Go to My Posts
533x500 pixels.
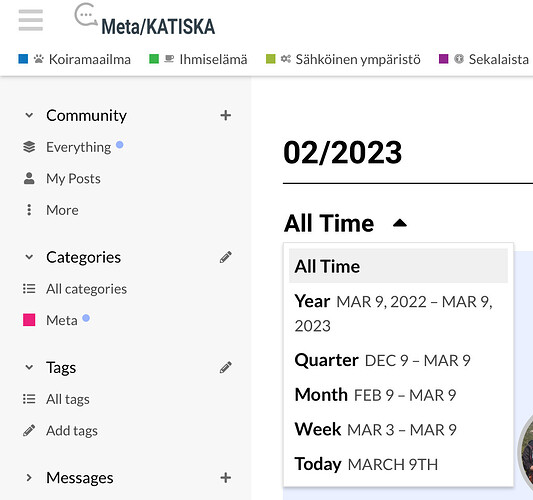tap(73, 178)
